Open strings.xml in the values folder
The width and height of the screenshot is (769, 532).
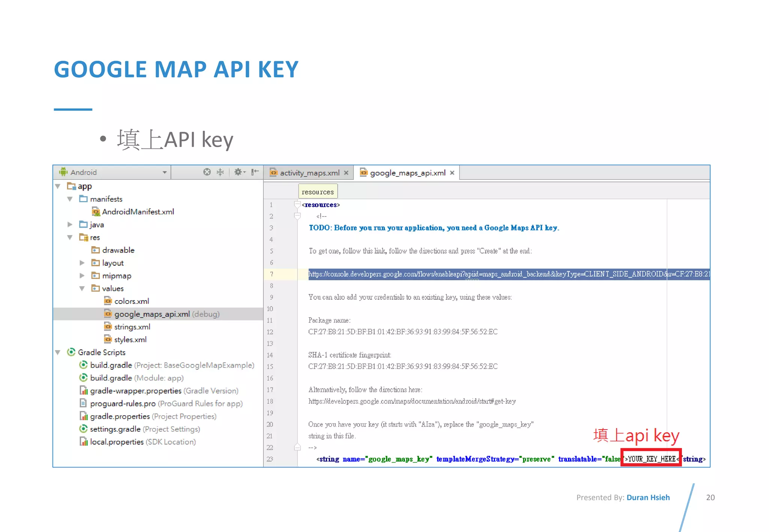pyautogui.click(x=132, y=327)
